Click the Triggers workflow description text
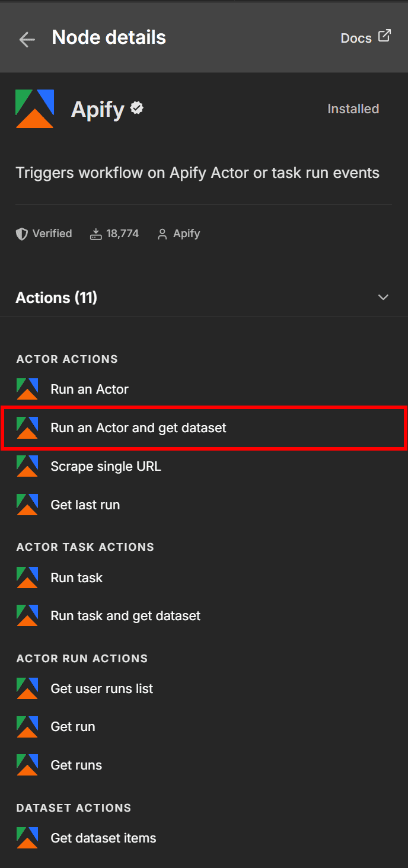This screenshot has height=868, width=408. (x=197, y=174)
